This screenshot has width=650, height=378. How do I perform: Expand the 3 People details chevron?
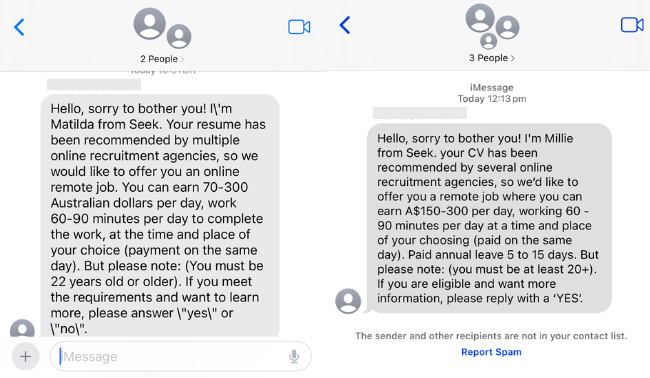click(512, 58)
